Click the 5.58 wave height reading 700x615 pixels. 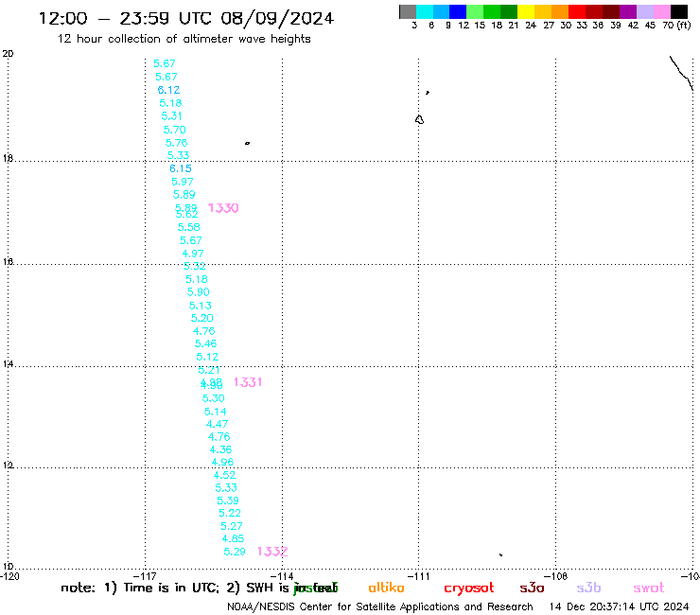pyautogui.click(x=189, y=227)
